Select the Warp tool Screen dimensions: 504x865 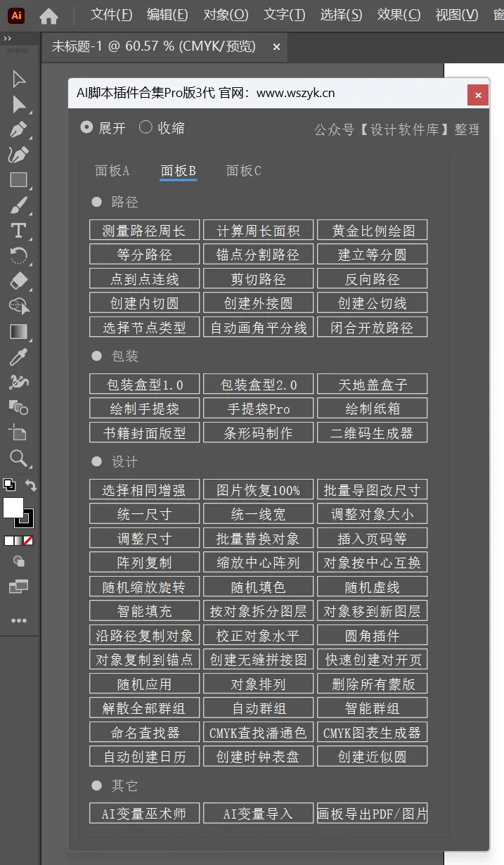coord(19,382)
